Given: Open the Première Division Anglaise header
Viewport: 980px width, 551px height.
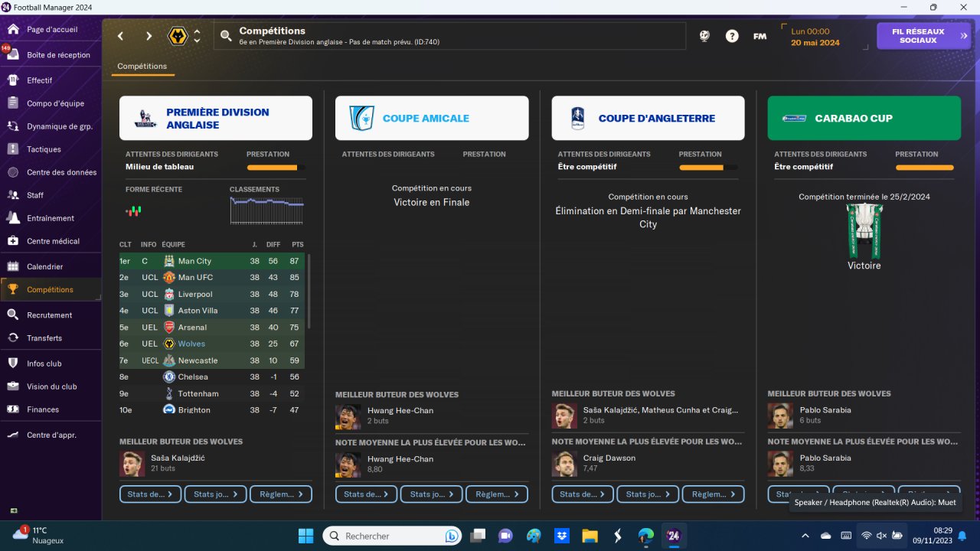Looking at the screenshot, I should tap(216, 118).
